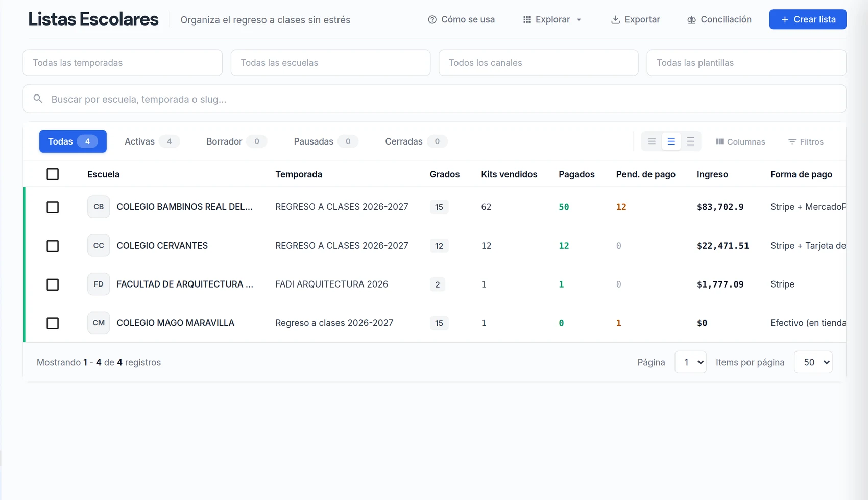Screen dimensions: 868x500
Task: Select medium row density icon
Action: tap(671, 141)
